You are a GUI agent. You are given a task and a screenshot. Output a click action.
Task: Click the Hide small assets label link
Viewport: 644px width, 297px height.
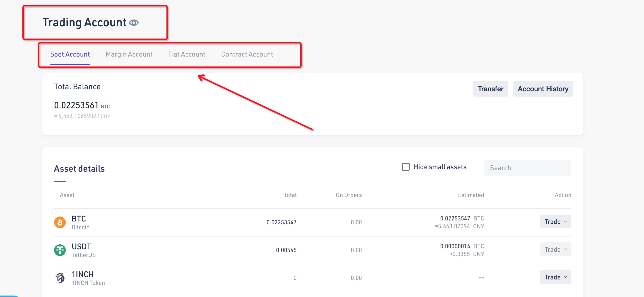[440, 167]
